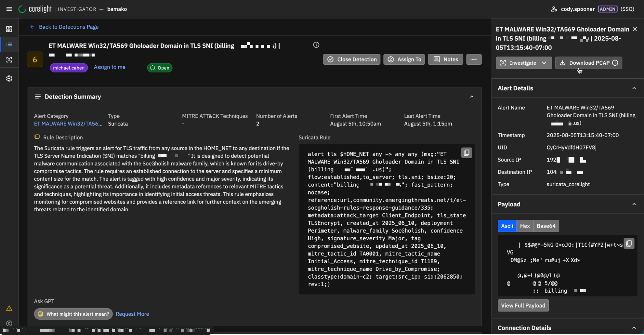Click the Close Detection button

tap(352, 59)
